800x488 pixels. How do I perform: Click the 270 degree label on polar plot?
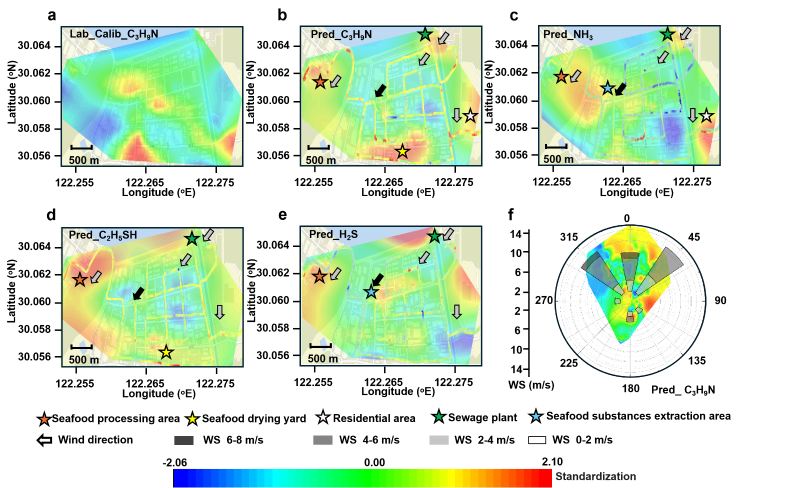pyautogui.click(x=544, y=300)
